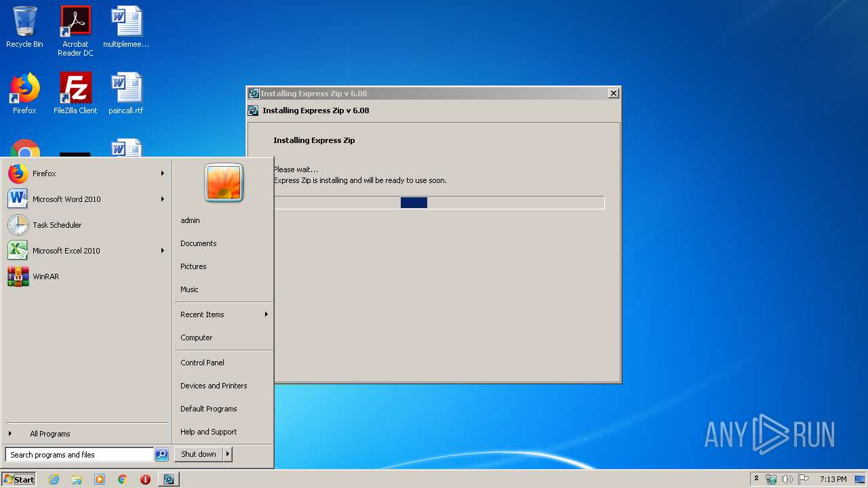Click the Installing Express Zip heading text
868x488 pixels.
[314, 140]
